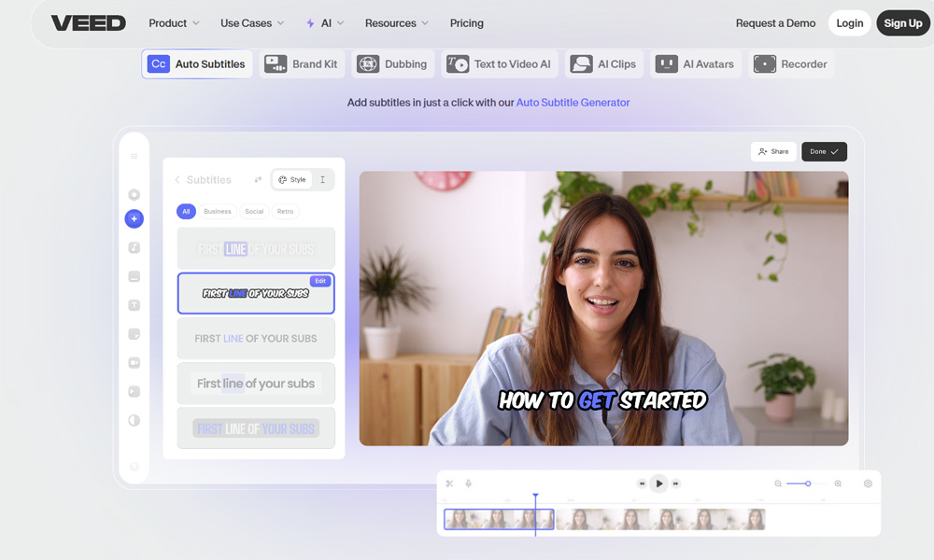Click Edit on the selected subtitle style
This screenshot has height=560, width=934.
pyautogui.click(x=320, y=281)
